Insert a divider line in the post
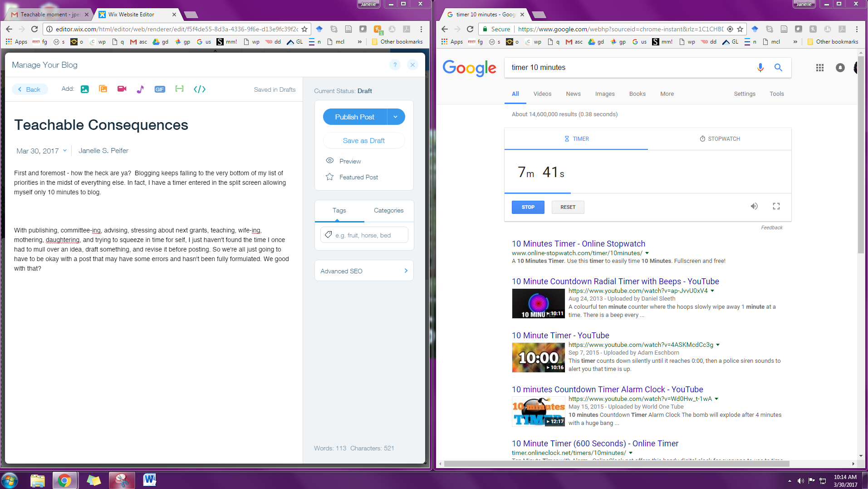Screen dimensions: 868x489 click(x=179, y=89)
